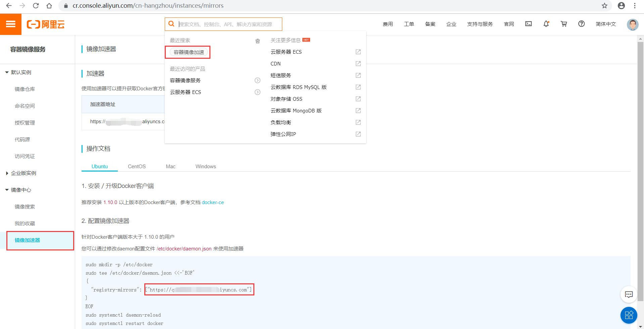Screen dimensions: 644x329
Task: Open the 短信服务 external link icon
Action: coord(358,75)
